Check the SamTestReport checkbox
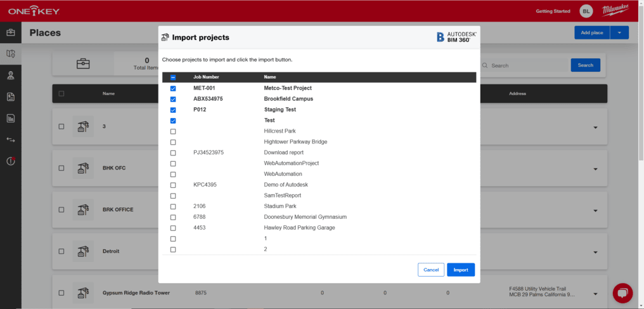644x309 pixels. [x=173, y=195]
